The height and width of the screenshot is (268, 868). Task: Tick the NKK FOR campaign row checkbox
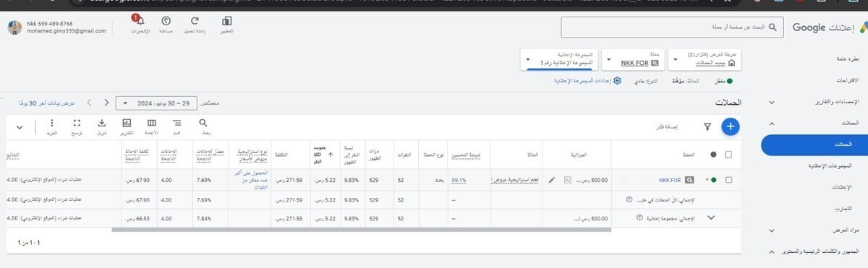[728, 180]
